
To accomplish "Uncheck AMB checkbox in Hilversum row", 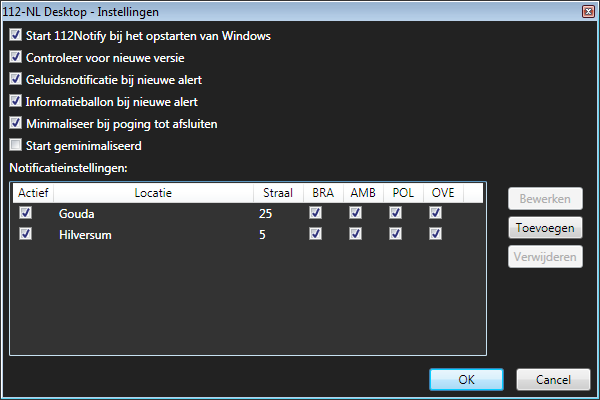I will tap(355, 233).
